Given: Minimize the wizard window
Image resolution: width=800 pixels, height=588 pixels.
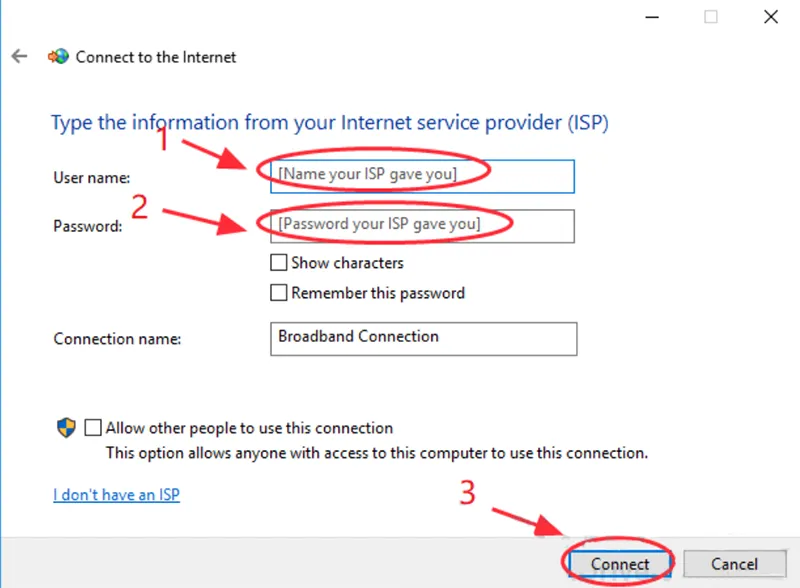Looking at the screenshot, I should tap(651, 17).
